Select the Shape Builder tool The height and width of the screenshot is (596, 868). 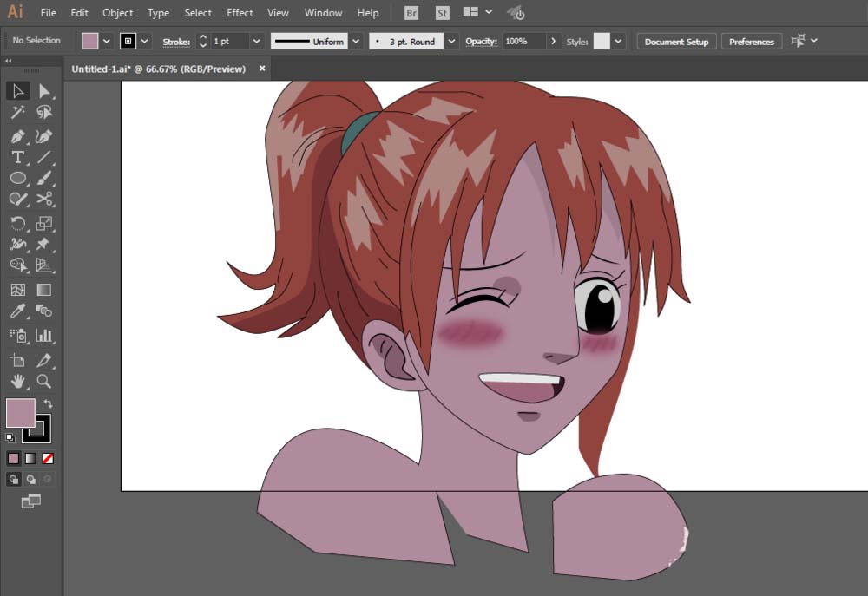click(17, 265)
